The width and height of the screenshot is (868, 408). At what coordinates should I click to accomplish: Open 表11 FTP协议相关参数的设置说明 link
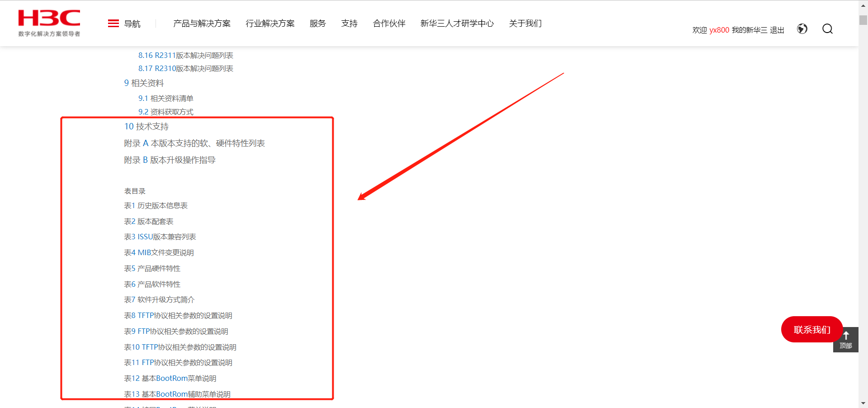point(178,363)
